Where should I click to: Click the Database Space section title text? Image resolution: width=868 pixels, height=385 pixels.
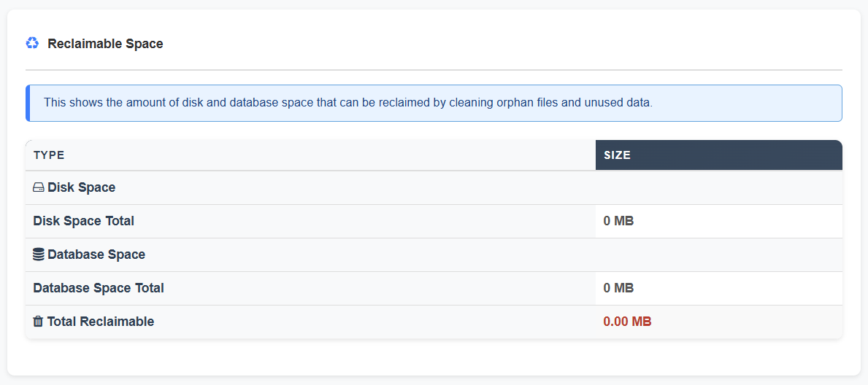pyautogui.click(x=96, y=254)
